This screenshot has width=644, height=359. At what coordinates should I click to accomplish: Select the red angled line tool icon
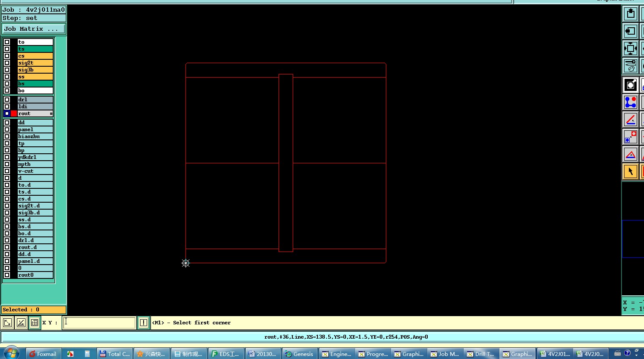point(631,120)
